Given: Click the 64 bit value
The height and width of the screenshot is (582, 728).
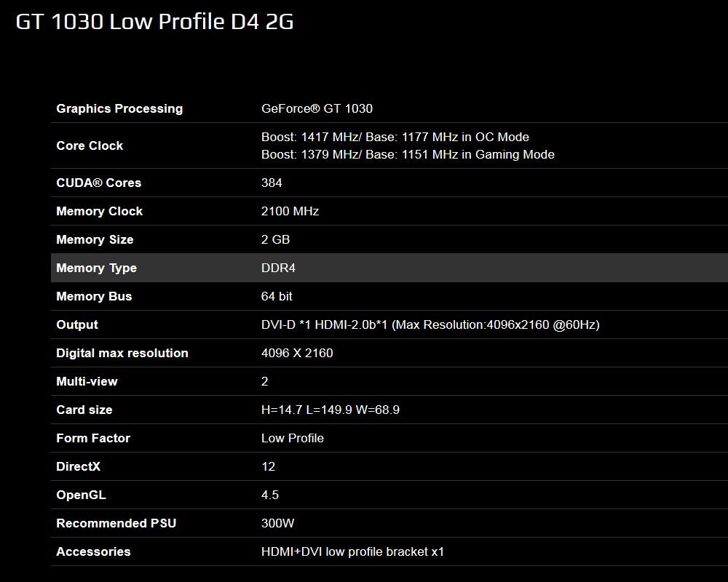Looking at the screenshot, I should tap(277, 296).
